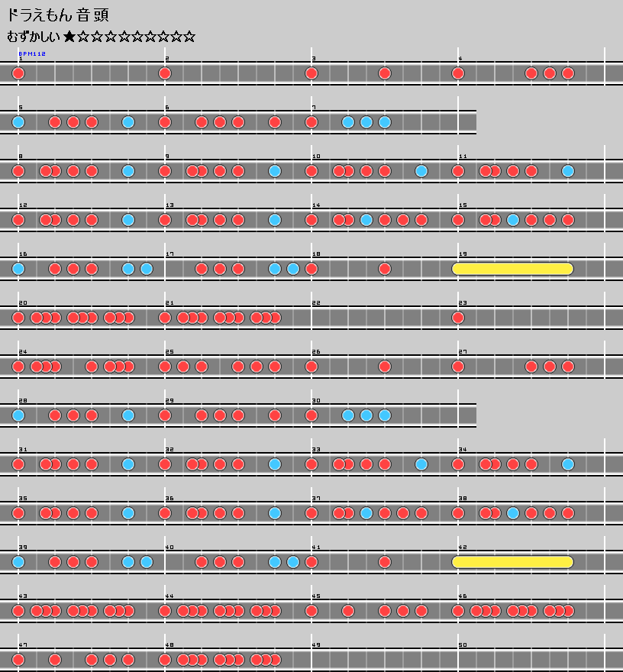
Task: Select the blue note in measure 31
Action: 128,464
